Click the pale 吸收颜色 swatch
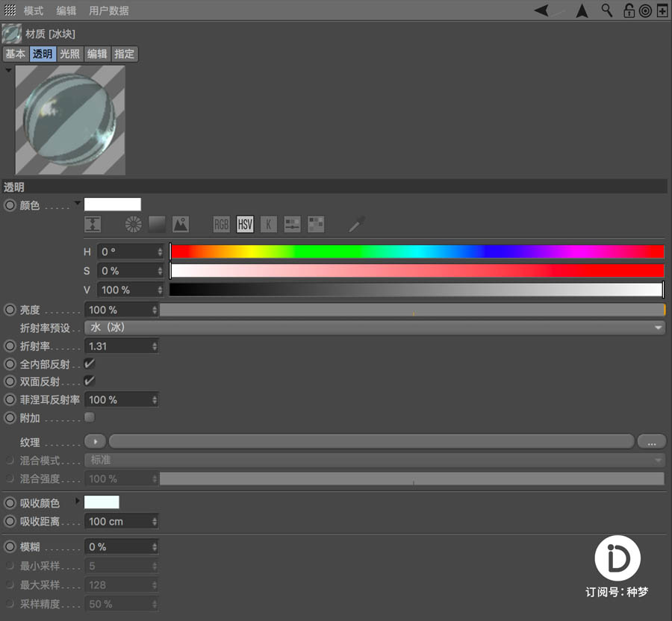 point(102,502)
